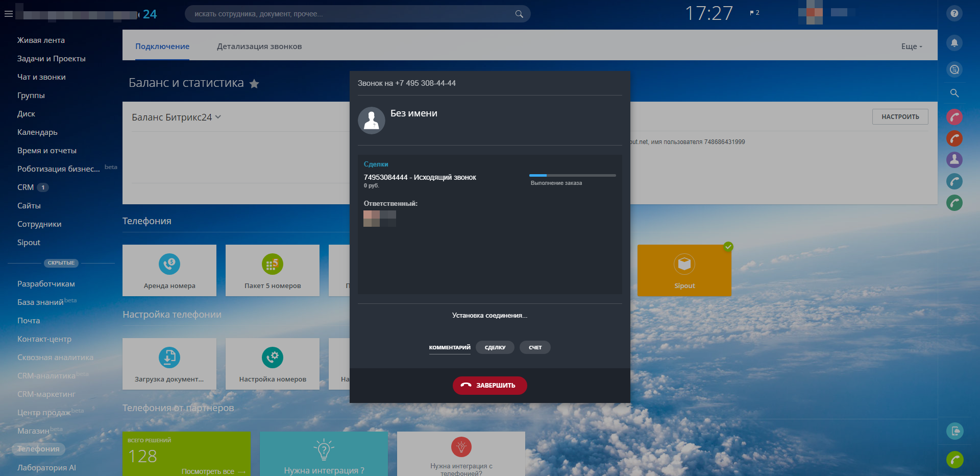
Task: Click the red lightbulb on the integration card
Action: point(461,447)
